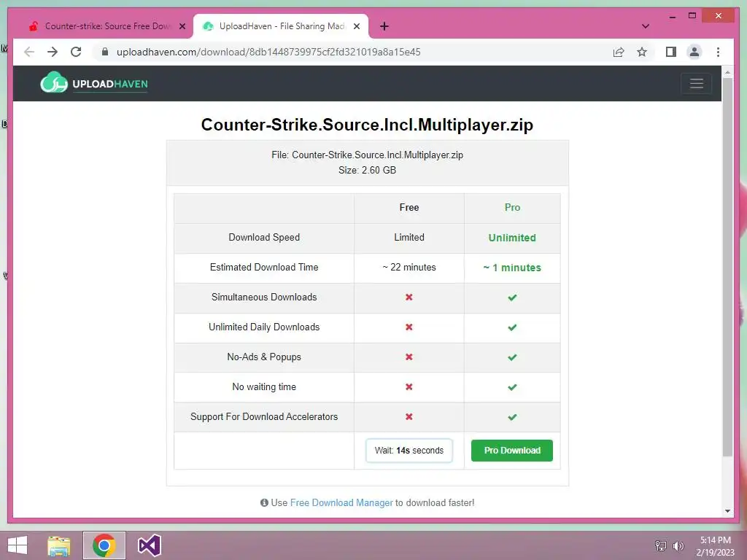Click red X for No-Ads & Popups

coord(409,357)
